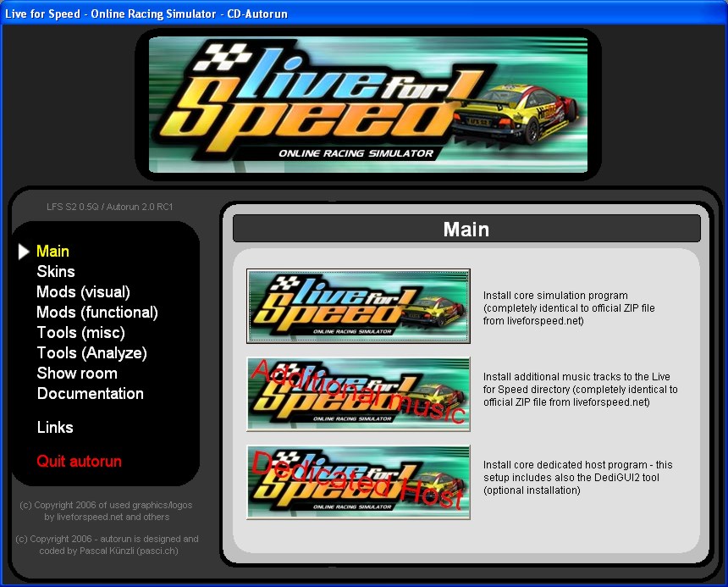Open the Documentation page
This screenshot has width=728, height=587.
pos(91,394)
